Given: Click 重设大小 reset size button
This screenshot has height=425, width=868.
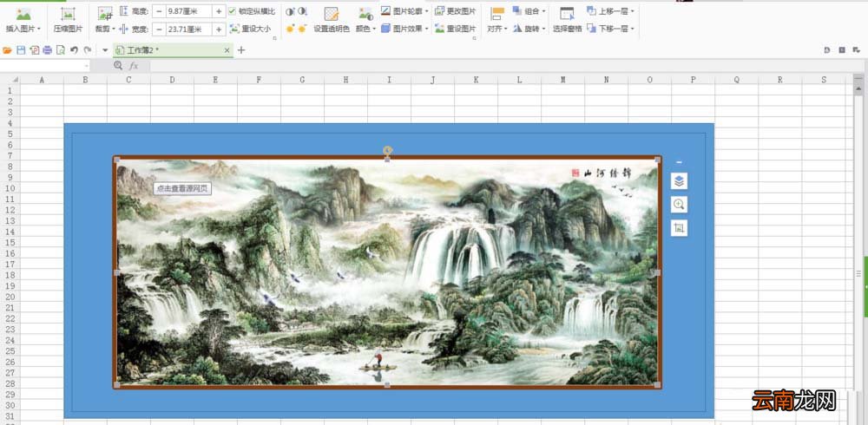Looking at the screenshot, I should coord(250,29).
